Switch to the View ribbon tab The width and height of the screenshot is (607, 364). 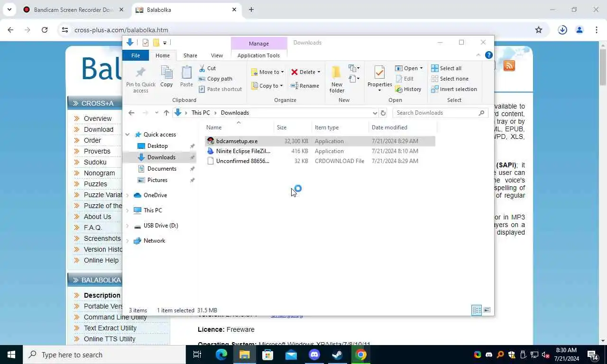[x=217, y=55]
